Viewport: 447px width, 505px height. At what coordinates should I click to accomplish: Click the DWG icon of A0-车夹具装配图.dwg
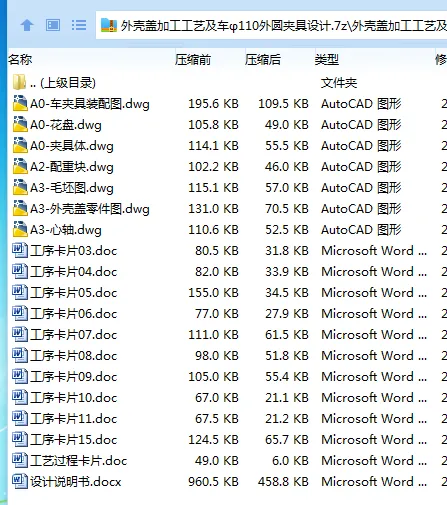coord(20,103)
